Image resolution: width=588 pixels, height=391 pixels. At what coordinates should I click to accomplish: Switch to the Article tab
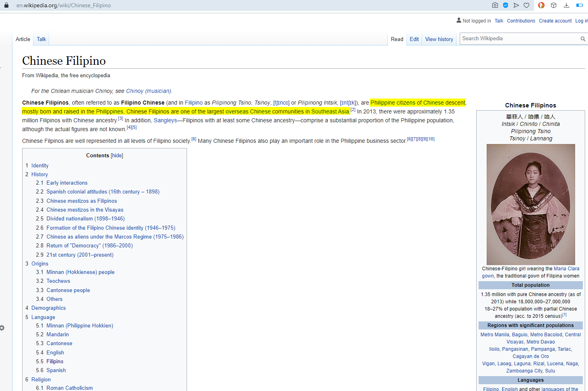tap(23, 39)
